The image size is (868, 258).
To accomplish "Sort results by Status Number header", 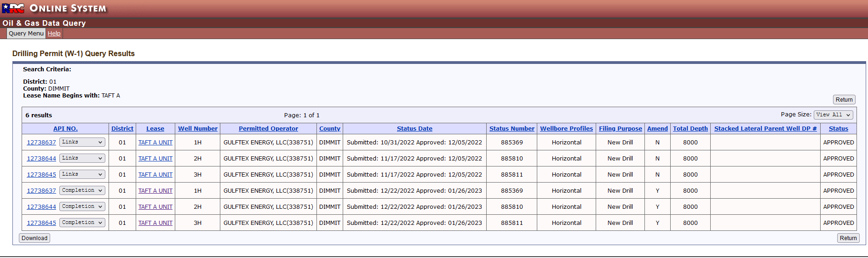I will (x=512, y=129).
